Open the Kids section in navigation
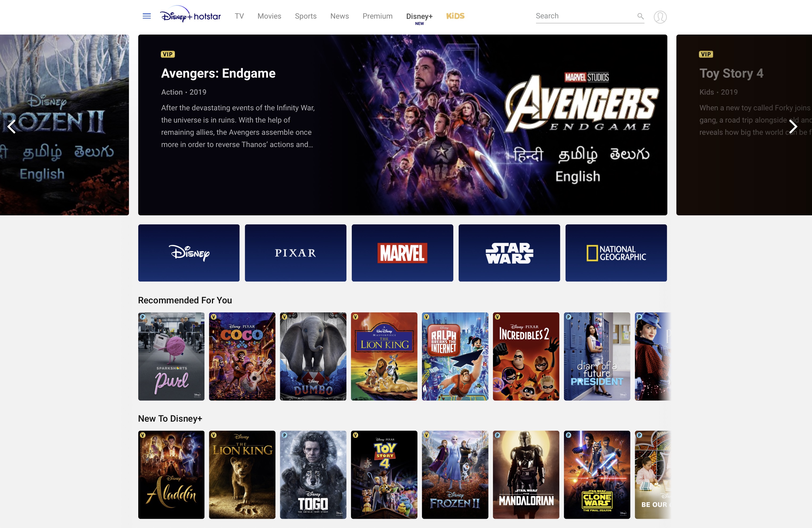Screen dimensions: 812x528 click(455, 16)
